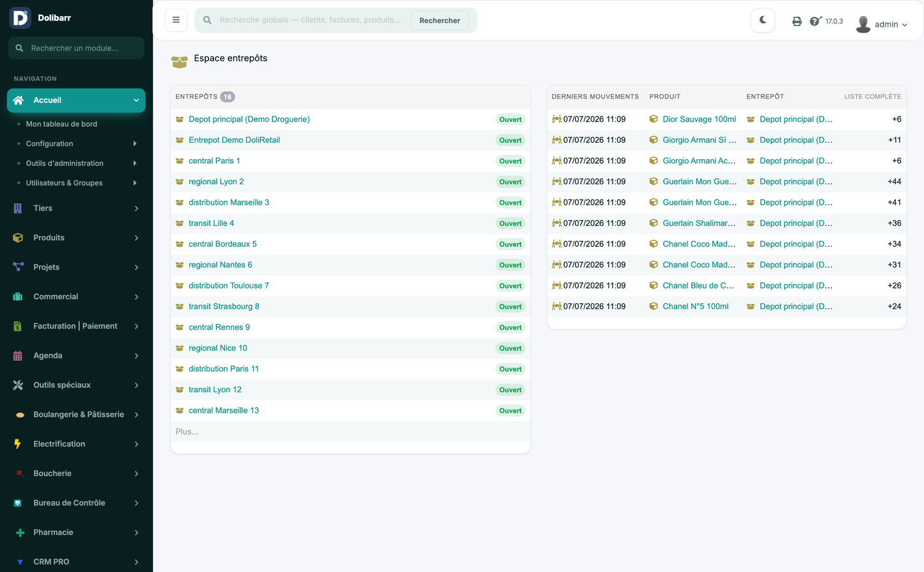Click the Boulangerie & Pâtisserie bread icon
Screen dimensions: 924x572
(20, 415)
